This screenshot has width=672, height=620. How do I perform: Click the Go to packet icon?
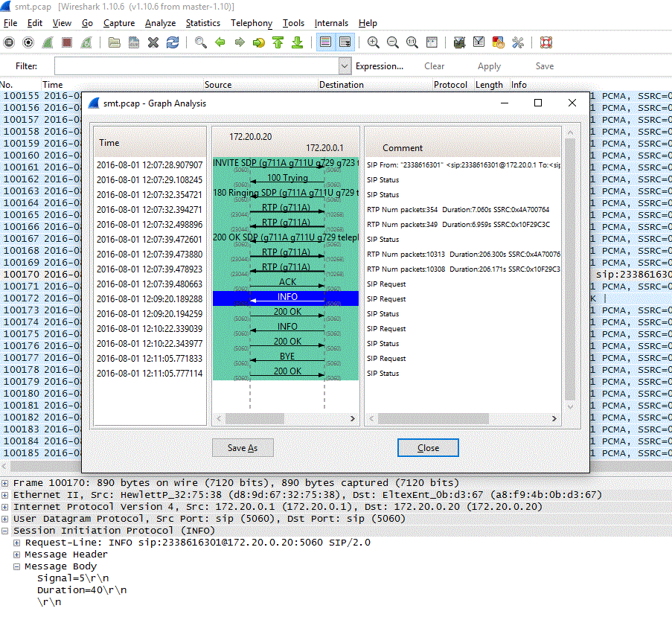click(259, 42)
